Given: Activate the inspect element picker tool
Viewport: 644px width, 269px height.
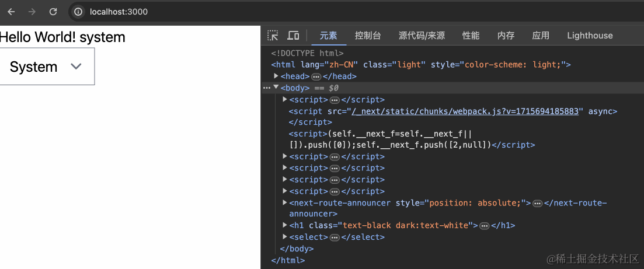Looking at the screenshot, I should [x=273, y=36].
